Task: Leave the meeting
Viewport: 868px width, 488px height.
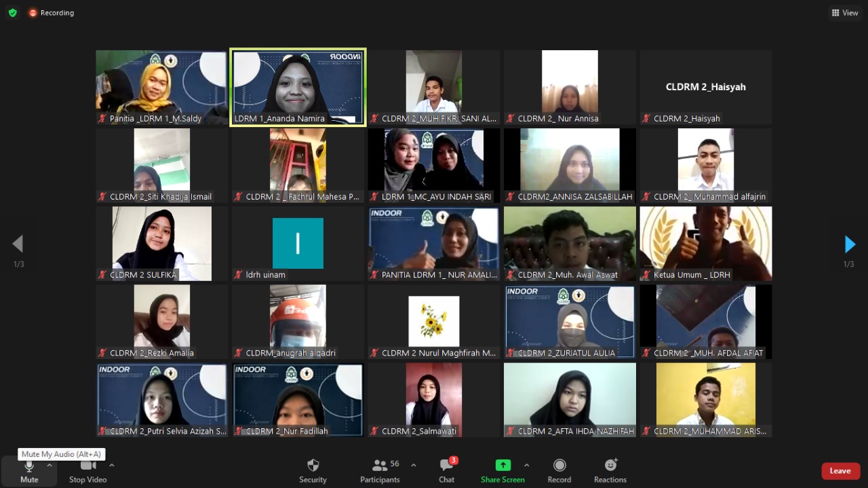Action: point(841,471)
